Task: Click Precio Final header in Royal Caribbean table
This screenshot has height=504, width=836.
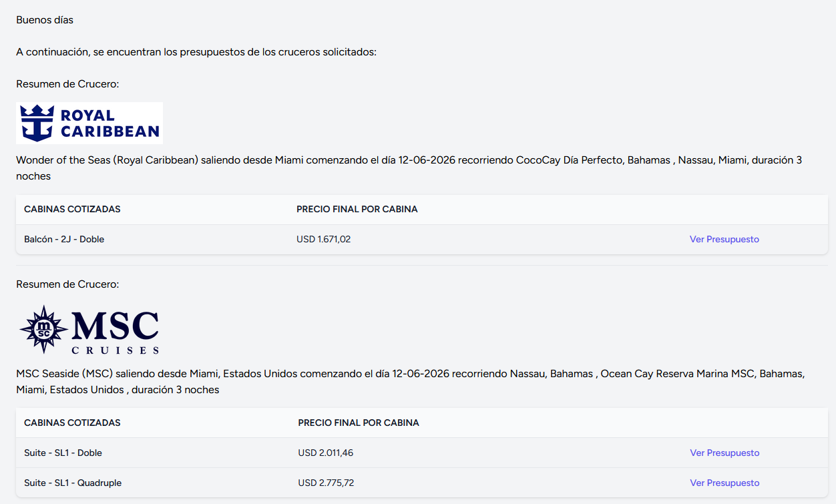Action: 357,210
